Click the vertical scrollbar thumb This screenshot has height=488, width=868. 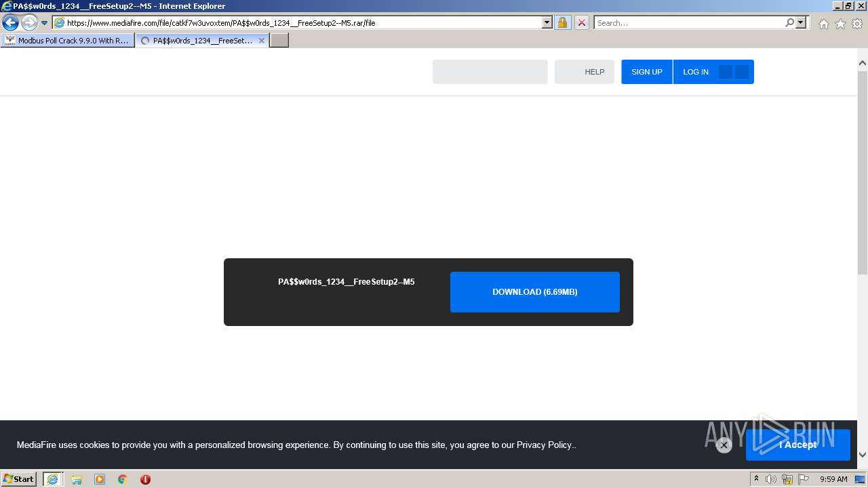[x=863, y=172]
